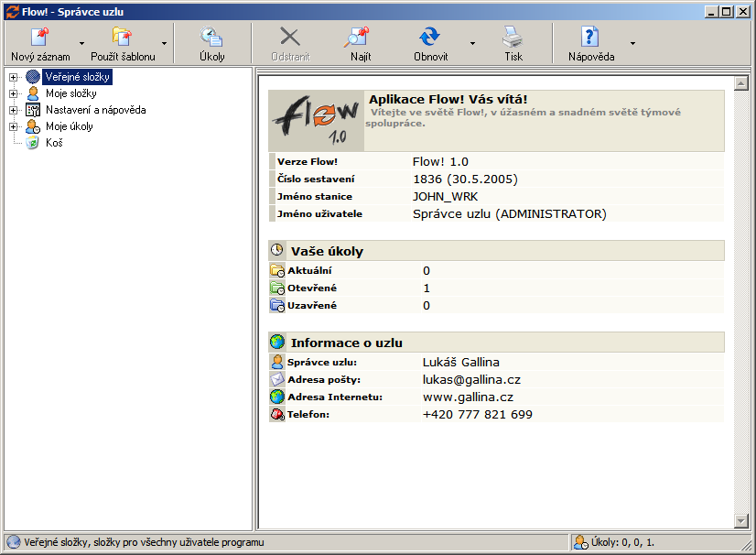Click the Adresa pošty envelope icon
This screenshot has height=555, width=756.
277,379
